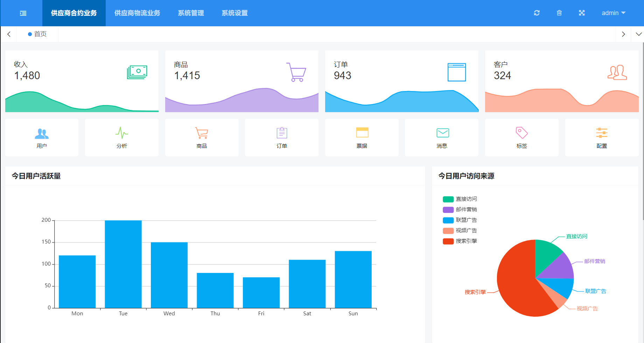Toggle 直接访问 legend item

(x=460, y=199)
